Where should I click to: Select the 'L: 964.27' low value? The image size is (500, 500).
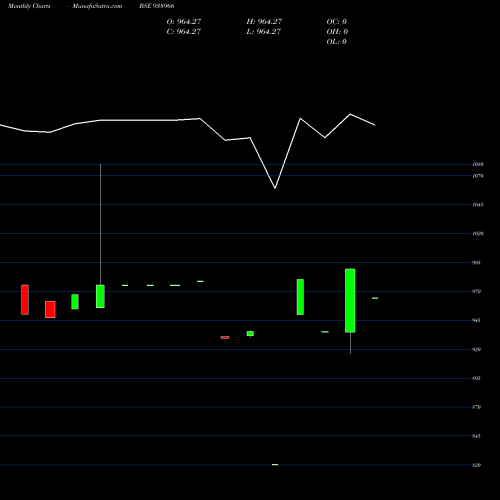pos(264,31)
